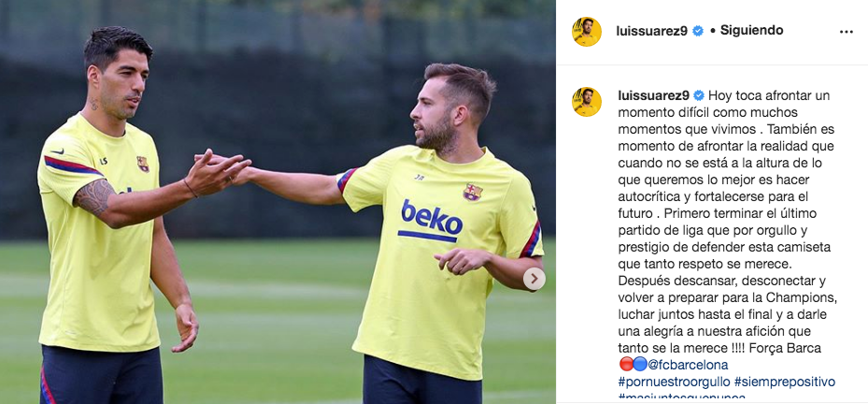This screenshot has width=868, height=404.
Task: Click the red circle emoji in caption
Action: 625,364
